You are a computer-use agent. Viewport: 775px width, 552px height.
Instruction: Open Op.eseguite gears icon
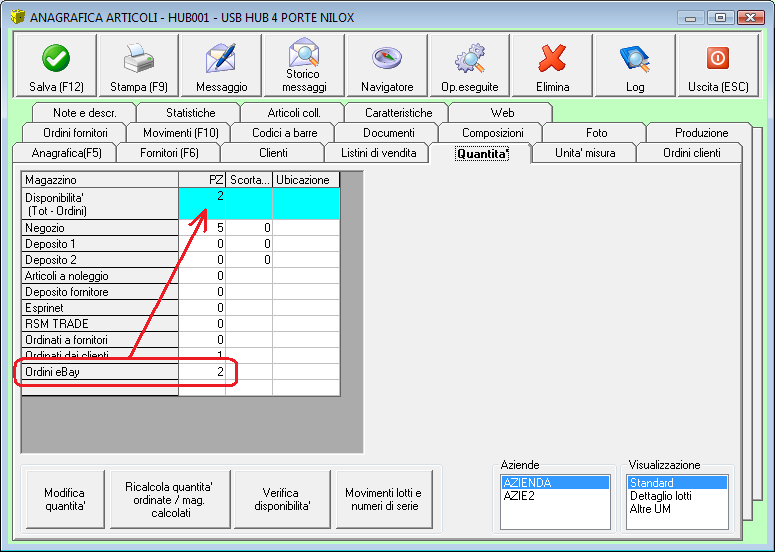tap(470, 58)
